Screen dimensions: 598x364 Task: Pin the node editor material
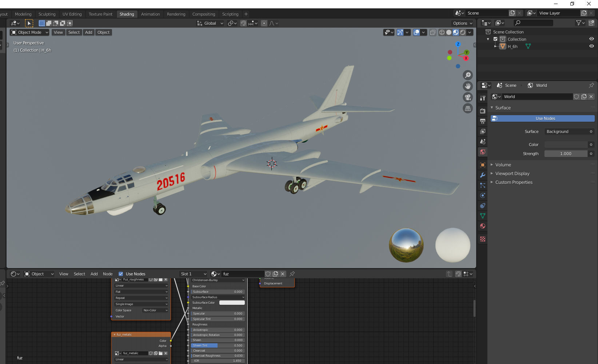[292, 274]
